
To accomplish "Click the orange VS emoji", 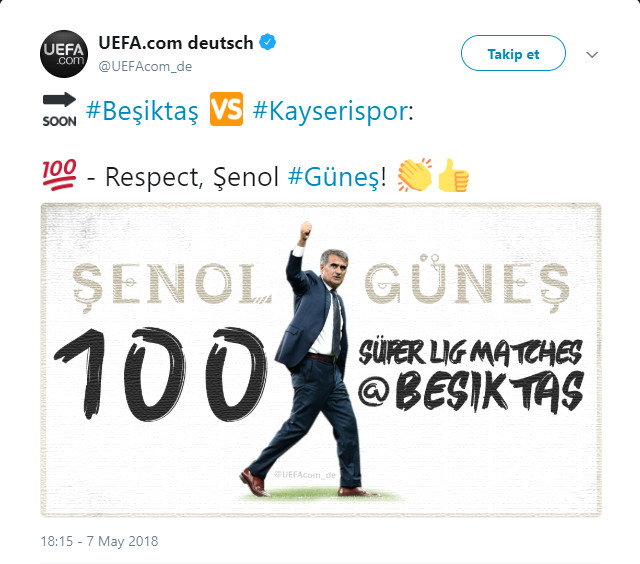I will coord(227,109).
